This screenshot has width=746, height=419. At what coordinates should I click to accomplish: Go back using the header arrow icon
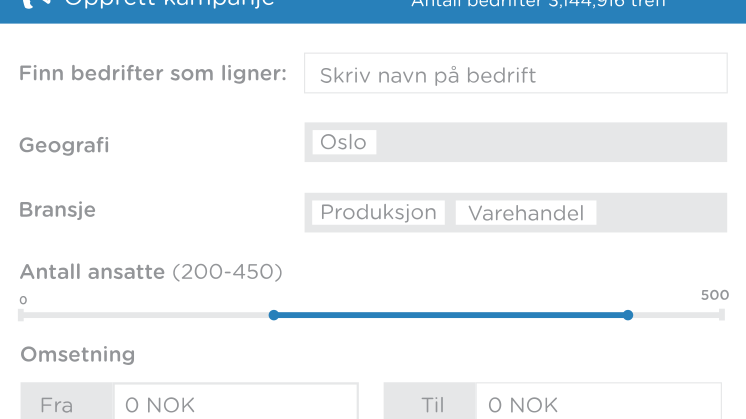[x=36, y=4]
